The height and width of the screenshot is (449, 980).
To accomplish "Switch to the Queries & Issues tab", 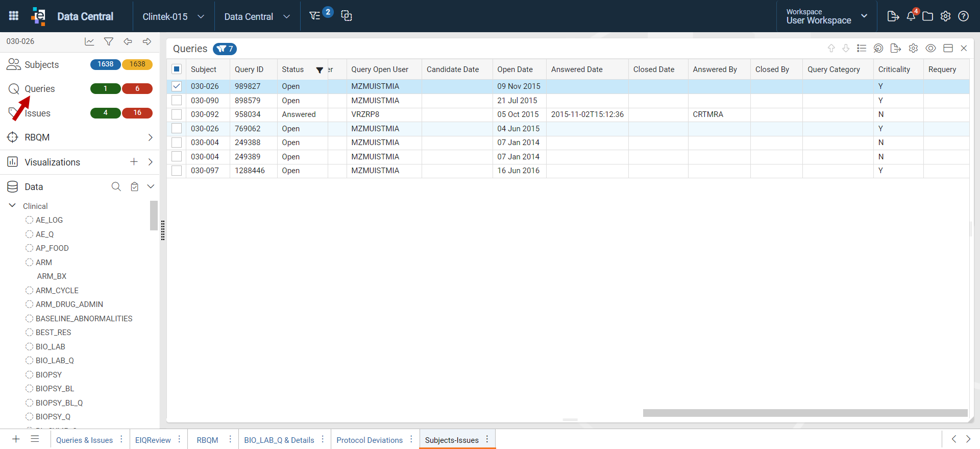I will [85, 440].
